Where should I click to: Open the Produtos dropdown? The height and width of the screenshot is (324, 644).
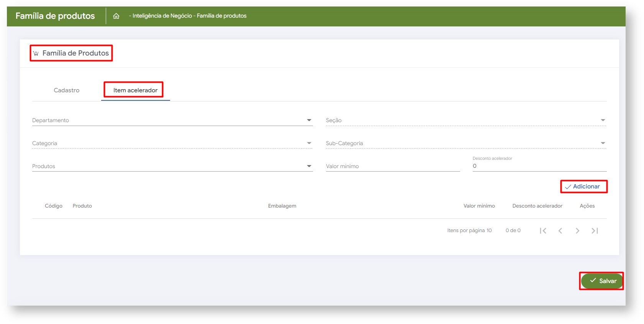click(172, 166)
